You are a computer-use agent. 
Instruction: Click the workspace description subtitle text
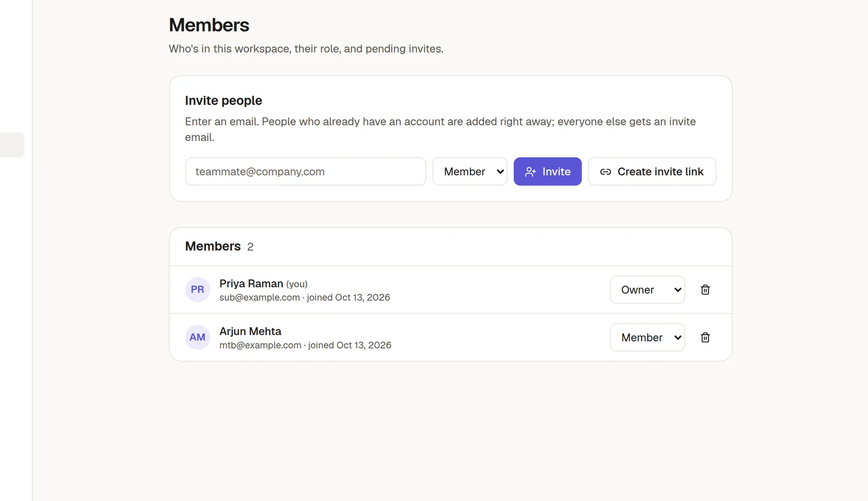(x=306, y=49)
